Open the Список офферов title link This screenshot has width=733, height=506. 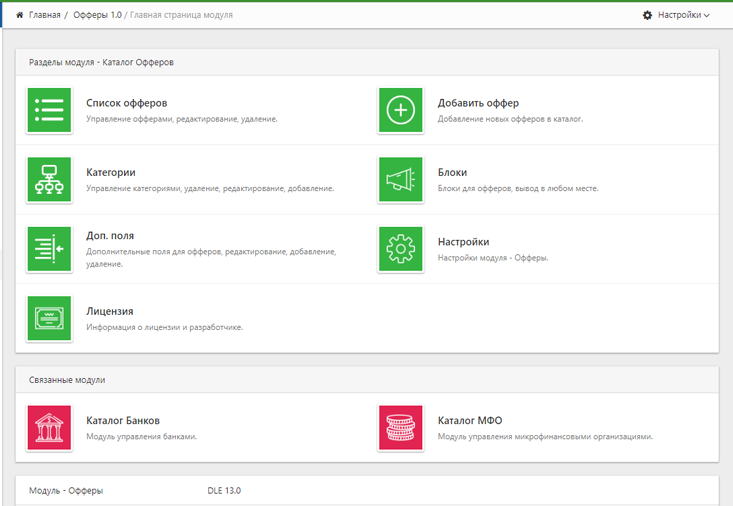click(x=126, y=103)
